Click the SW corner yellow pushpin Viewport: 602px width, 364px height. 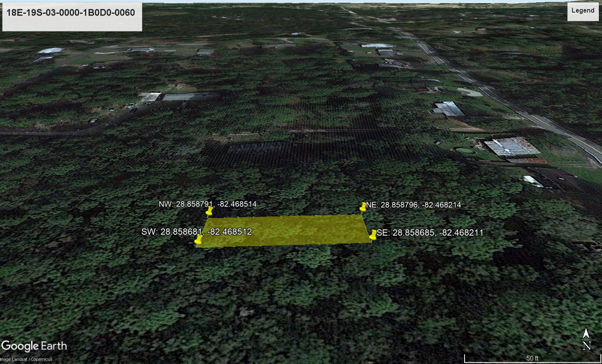coord(198,240)
